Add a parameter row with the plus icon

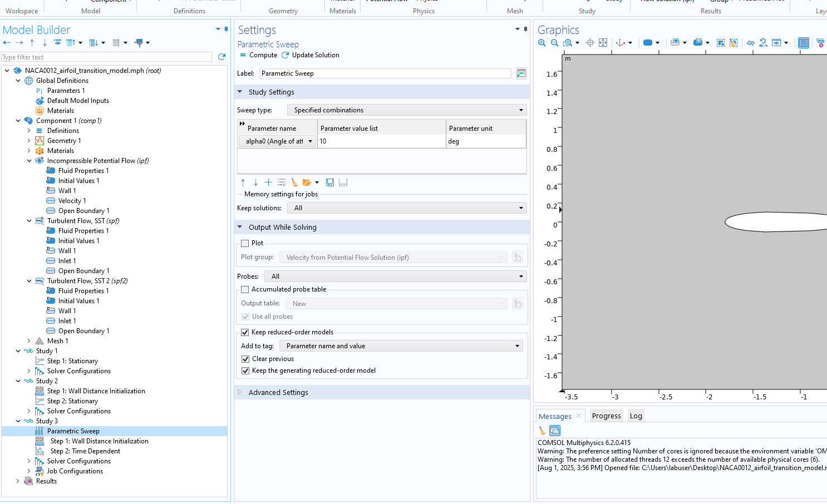coord(268,182)
